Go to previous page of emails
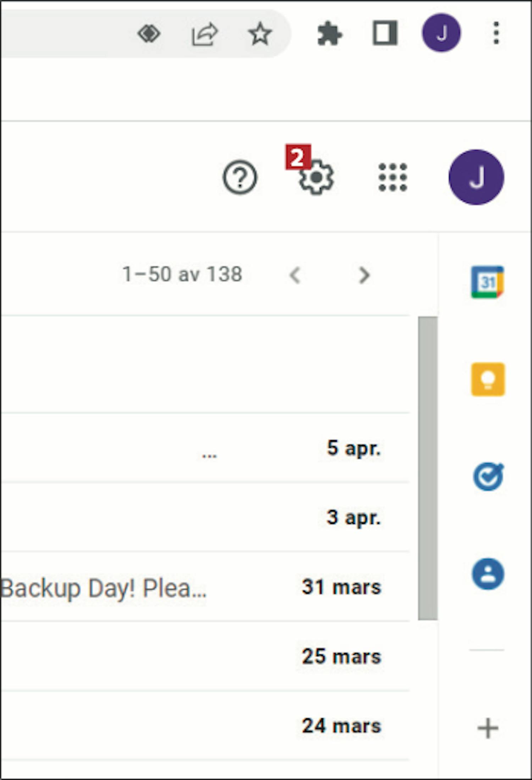The image size is (532, 780). (x=295, y=275)
